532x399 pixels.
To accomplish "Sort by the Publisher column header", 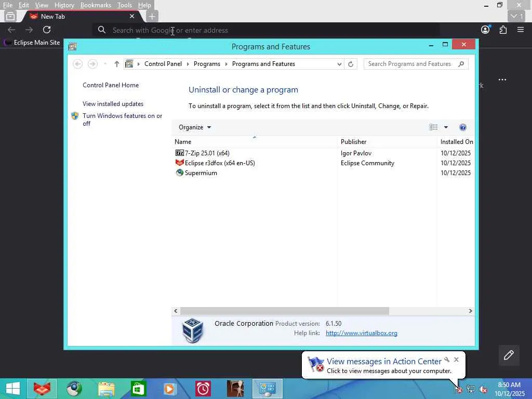I will pyautogui.click(x=387, y=141).
